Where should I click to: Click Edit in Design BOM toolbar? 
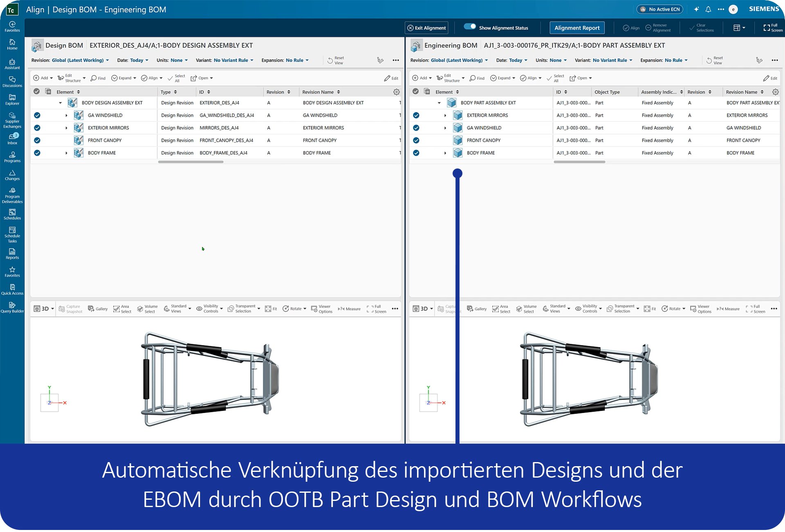pos(391,78)
